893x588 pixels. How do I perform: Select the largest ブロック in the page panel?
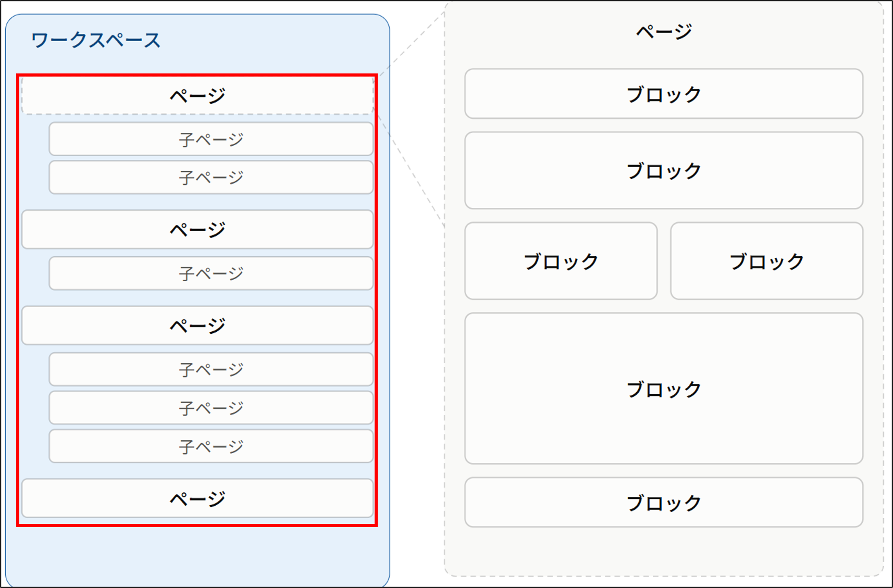(664, 389)
